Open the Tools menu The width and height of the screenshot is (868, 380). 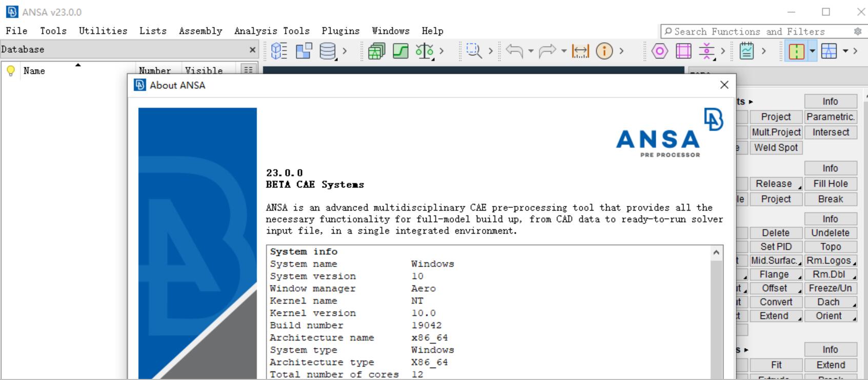pyautogui.click(x=53, y=31)
